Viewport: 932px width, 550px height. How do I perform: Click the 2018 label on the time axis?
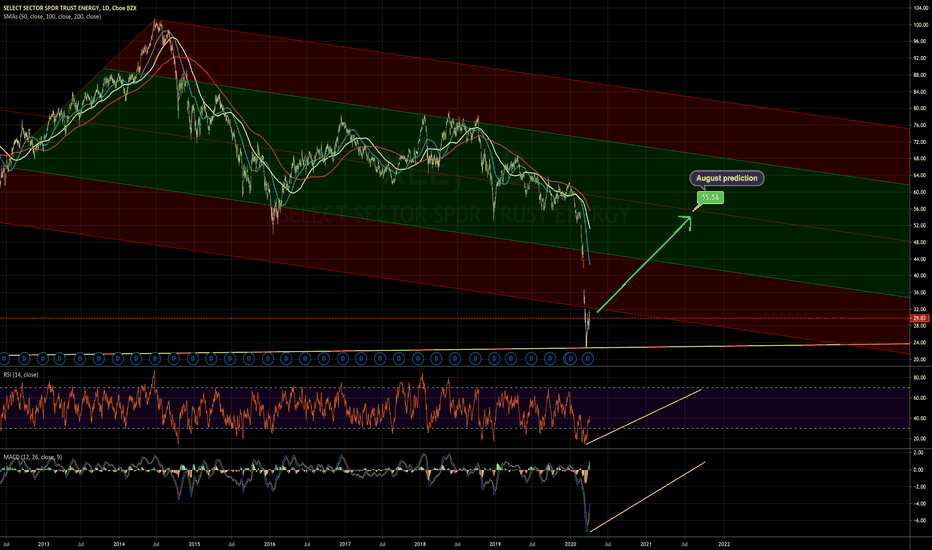pyautogui.click(x=420, y=543)
